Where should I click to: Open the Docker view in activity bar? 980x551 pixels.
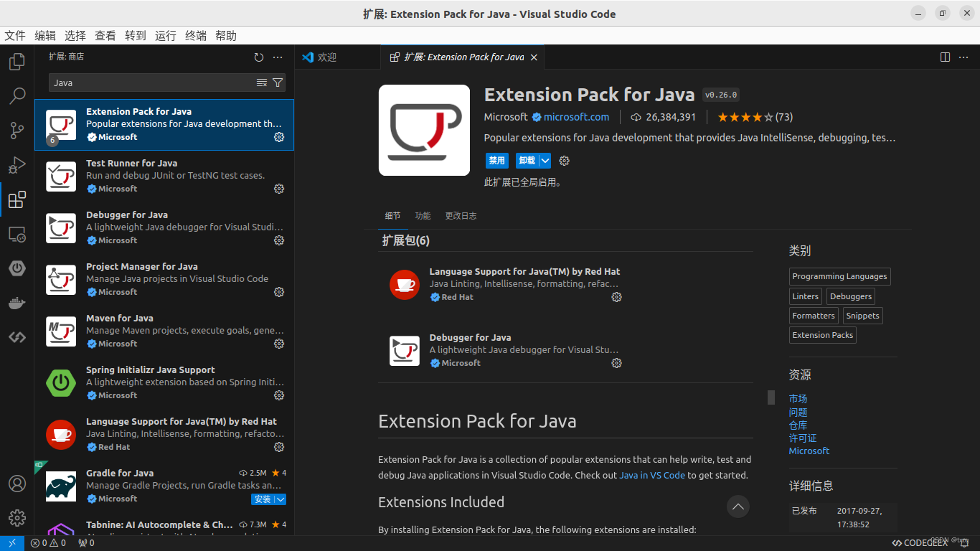click(17, 303)
